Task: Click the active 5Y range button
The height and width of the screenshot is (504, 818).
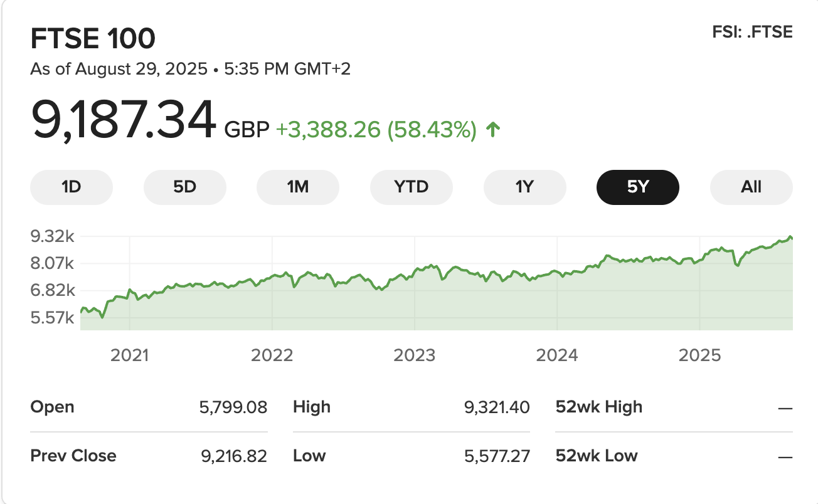Action: pos(637,187)
